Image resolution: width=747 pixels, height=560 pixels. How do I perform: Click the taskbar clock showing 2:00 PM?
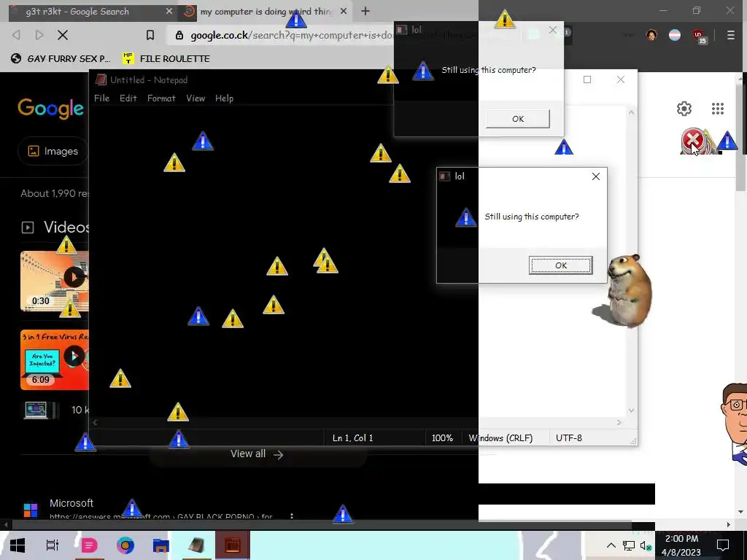(x=681, y=545)
